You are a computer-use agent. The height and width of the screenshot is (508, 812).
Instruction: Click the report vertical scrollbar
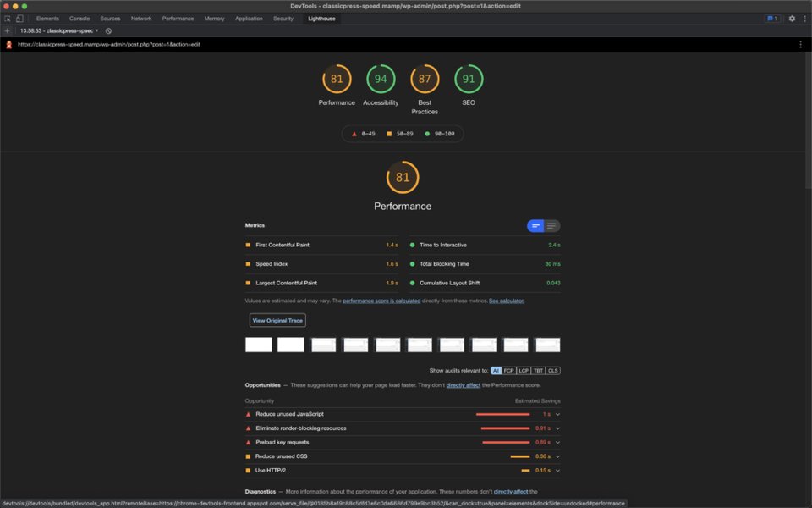point(809,120)
